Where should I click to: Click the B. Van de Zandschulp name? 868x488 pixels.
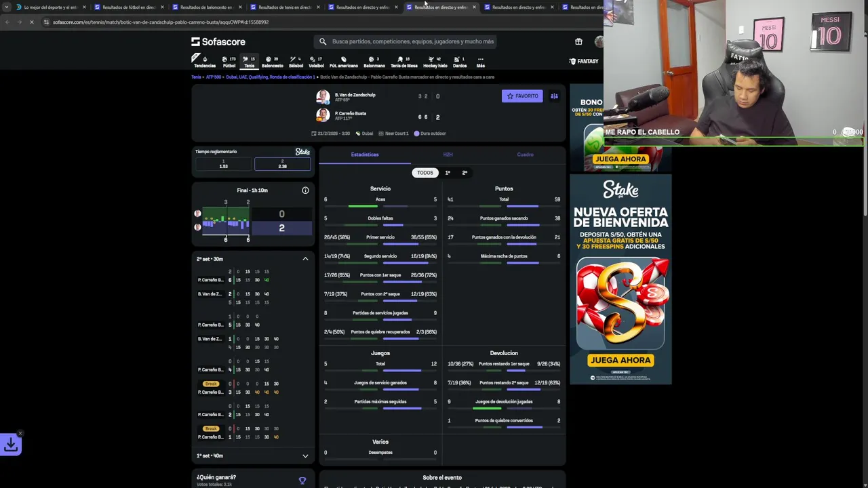(x=355, y=95)
